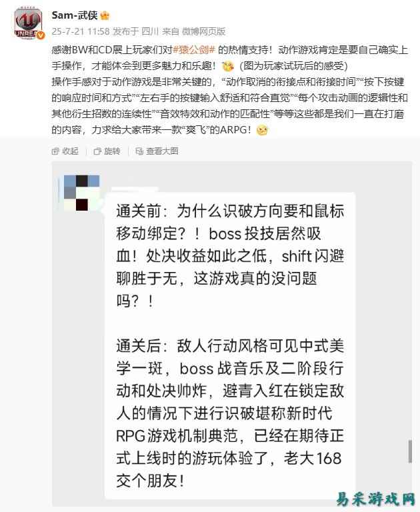Click the scrollbar thumb at right edge
Image resolution: width=420 pixels, height=512 pixels.
pyautogui.click(x=410, y=451)
